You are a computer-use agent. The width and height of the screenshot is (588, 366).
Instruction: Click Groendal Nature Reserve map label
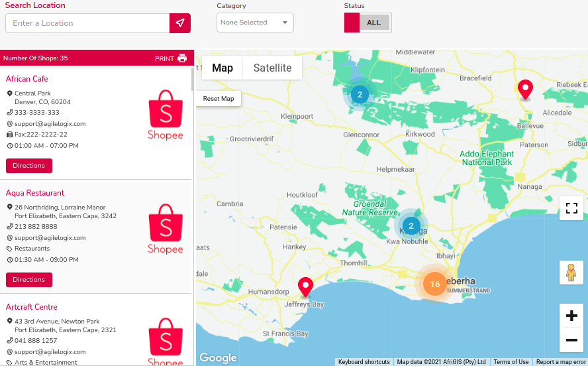click(x=369, y=208)
